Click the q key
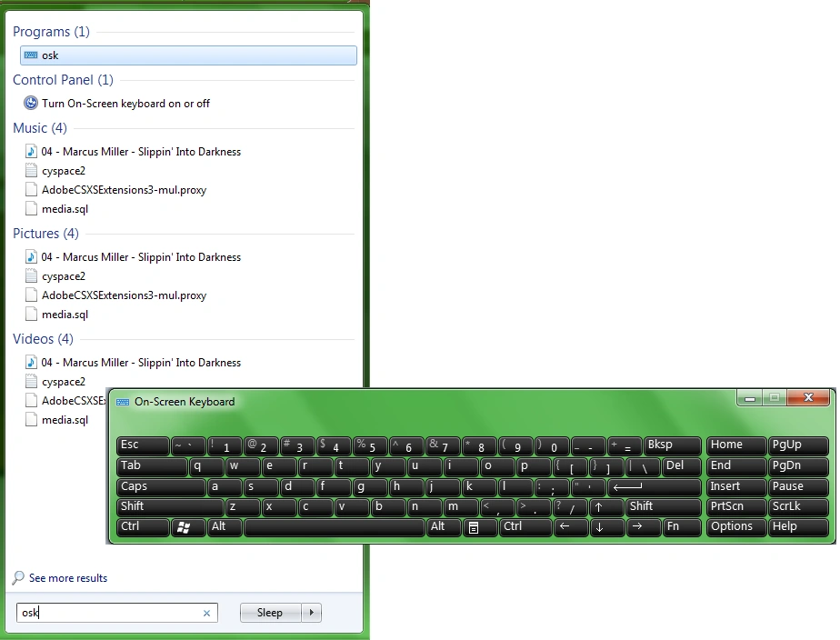 pos(206,466)
